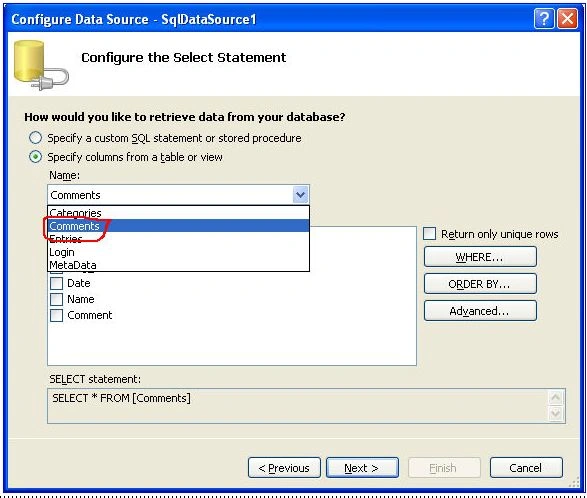Proceed with the Next button
This screenshot has width=587, height=498.
[x=362, y=468]
